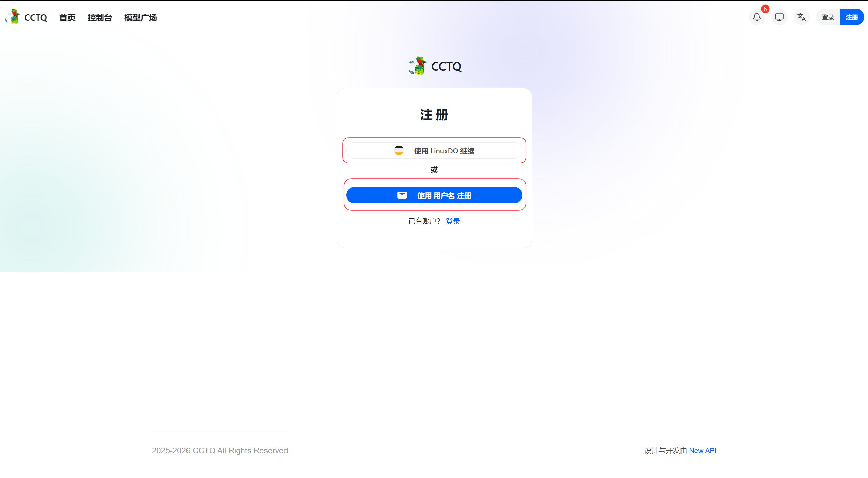Click the red notification badge showing 6
The image size is (868, 478).
[765, 9]
